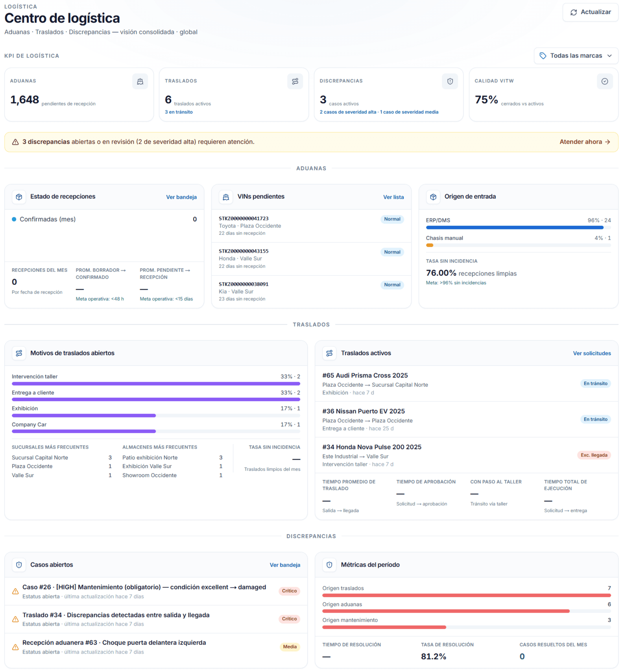Open Ver bandeja in Casos abiertos

point(285,565)
